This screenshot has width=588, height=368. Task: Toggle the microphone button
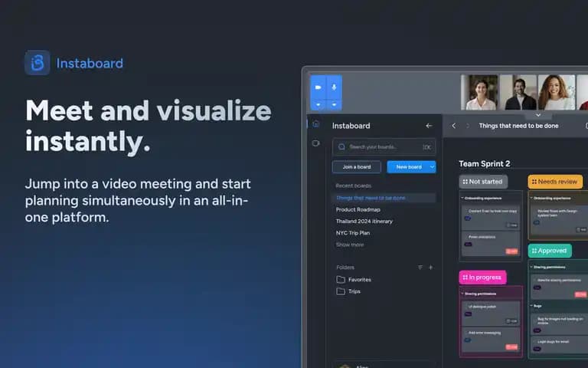pos(334,87)
